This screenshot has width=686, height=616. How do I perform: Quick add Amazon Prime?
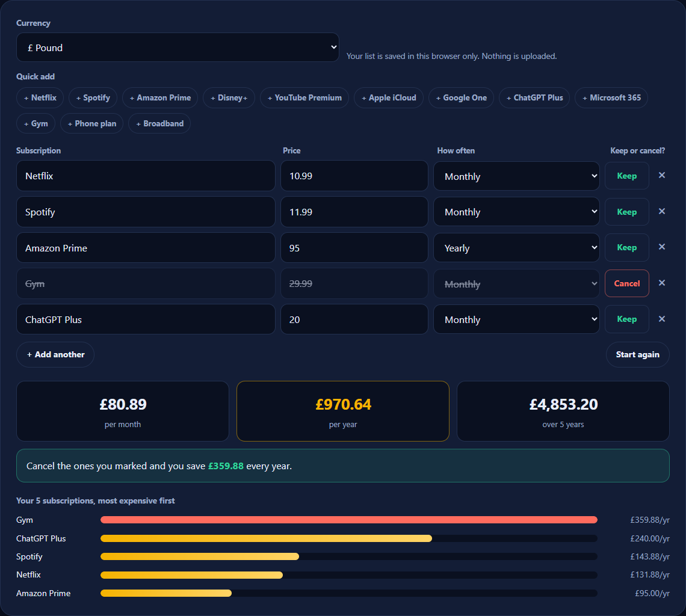tap(160, 97)
